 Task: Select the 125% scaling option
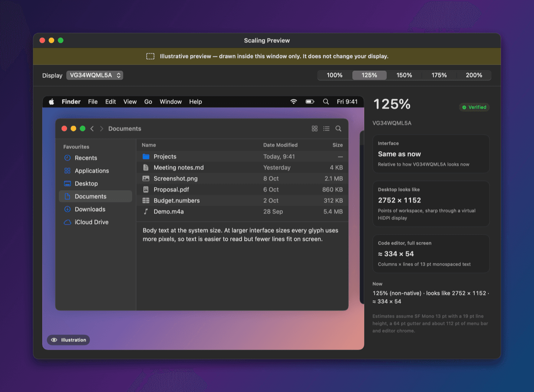tap(369, 75)
